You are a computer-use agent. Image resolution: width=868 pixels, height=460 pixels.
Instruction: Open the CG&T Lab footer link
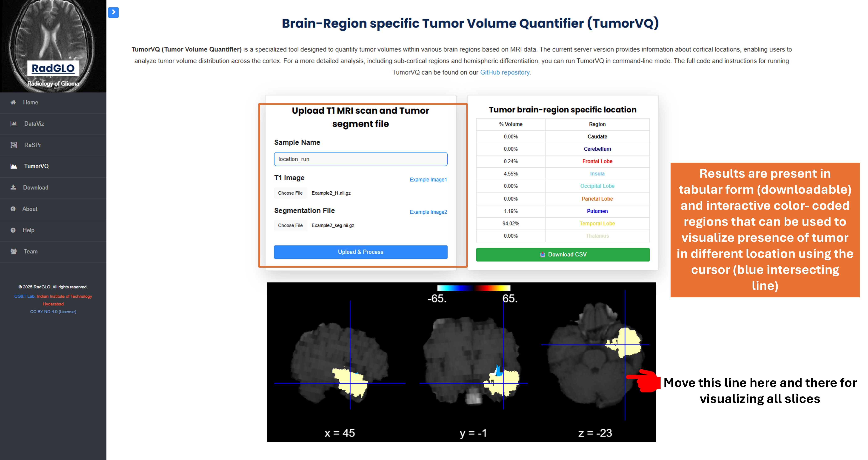[x=24, y=296]
